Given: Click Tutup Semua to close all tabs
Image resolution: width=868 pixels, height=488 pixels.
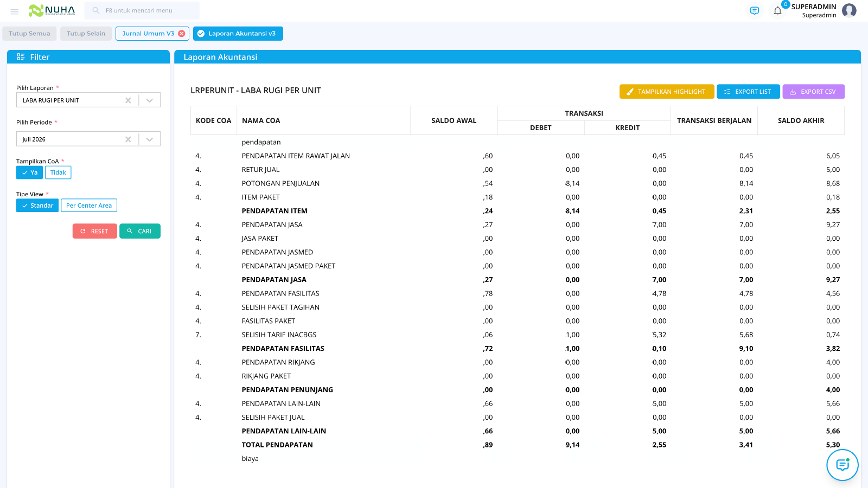Looking at the screenshot, I should (x=29, y=34).
